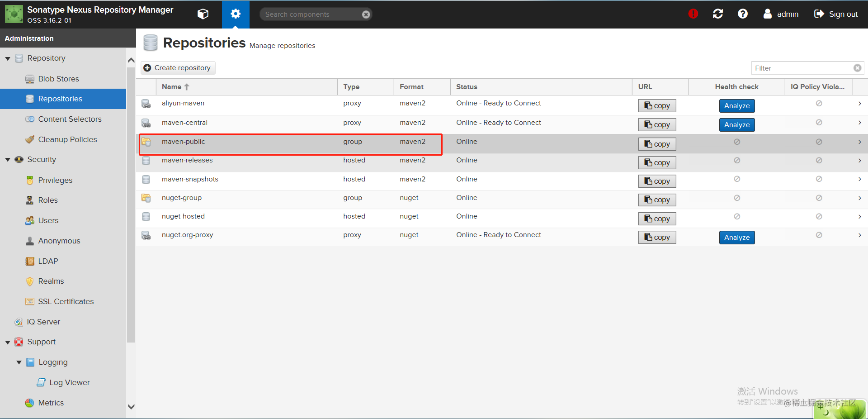
Task: Copy URL of aliyun-maven
Action: coord(657,105)
